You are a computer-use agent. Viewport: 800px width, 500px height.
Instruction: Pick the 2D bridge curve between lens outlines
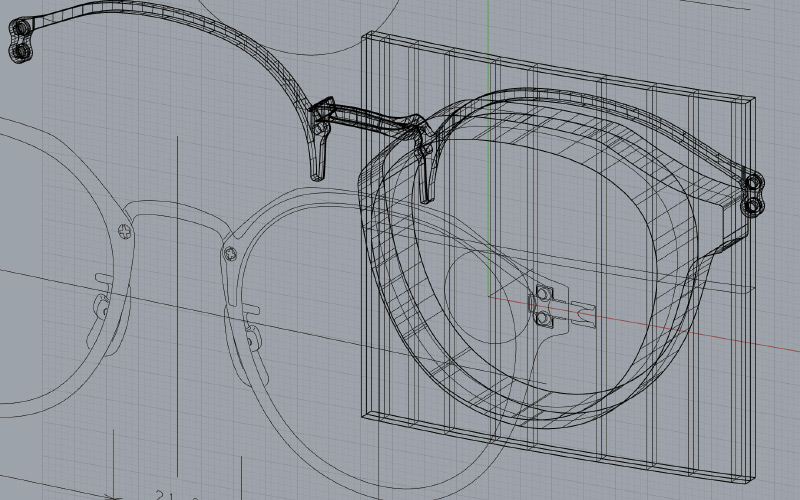pyautogui.click(x=175, y=213)
